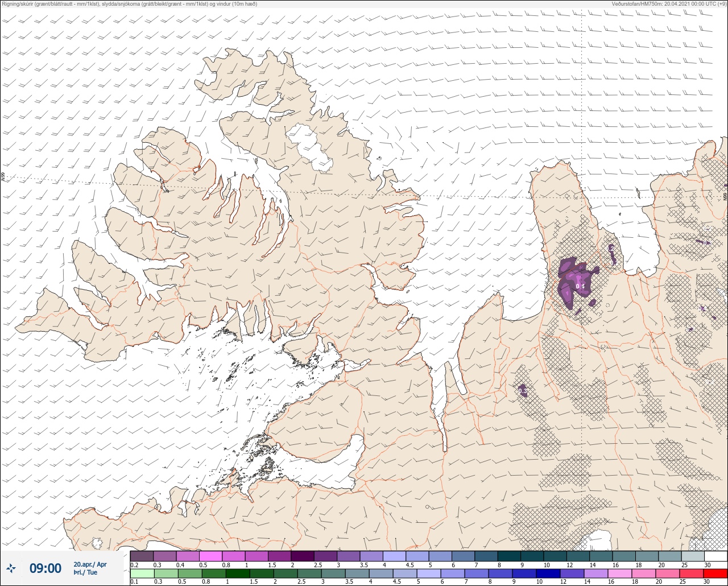The height and width of the screenshot is (586, 728).
Task: Click the 09:00 forecast time label
Action: (45, 568)
